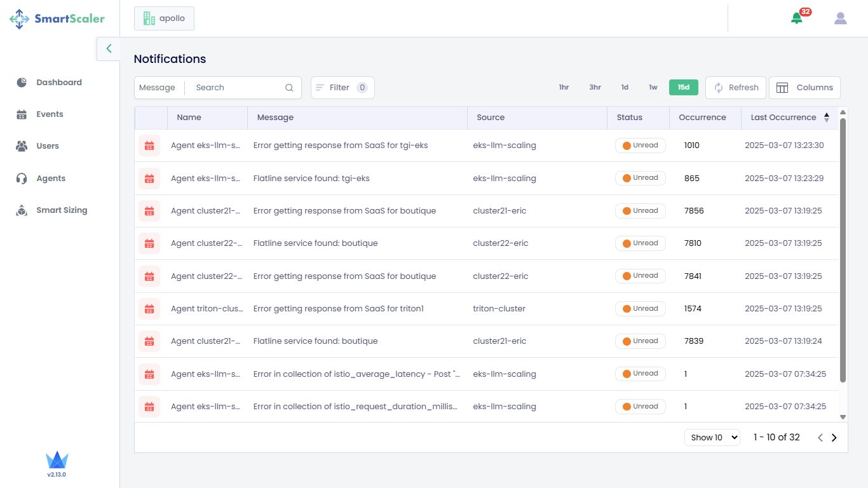The height and width of the screenshot is (488, 868).
Task: Open Agents in the sidebar
Action: tap(51, 179)
